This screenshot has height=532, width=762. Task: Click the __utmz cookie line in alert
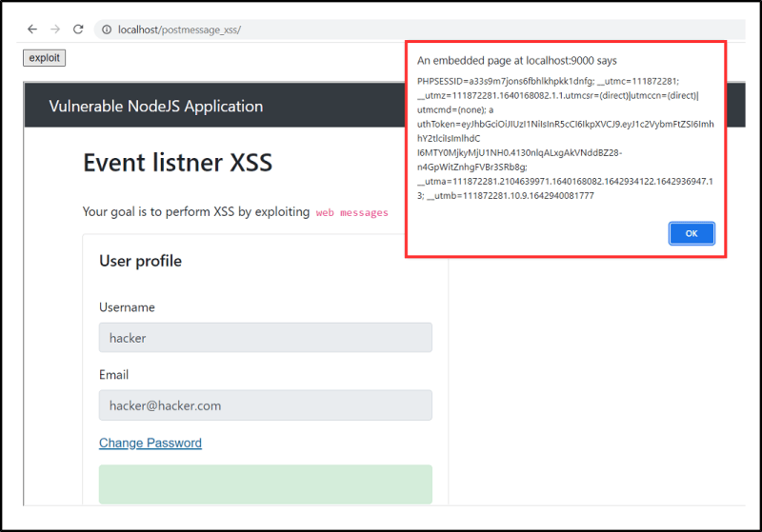[558, 95]
